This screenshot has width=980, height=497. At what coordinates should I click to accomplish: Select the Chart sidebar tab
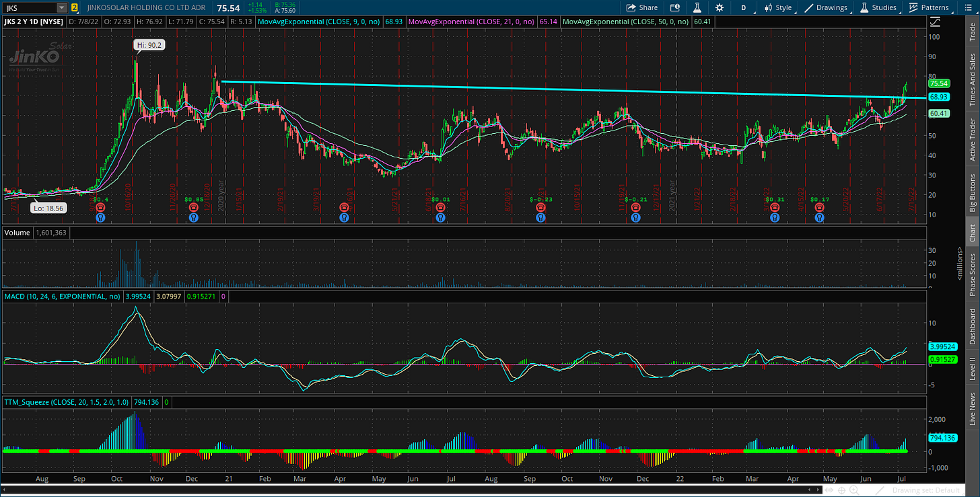971,232
